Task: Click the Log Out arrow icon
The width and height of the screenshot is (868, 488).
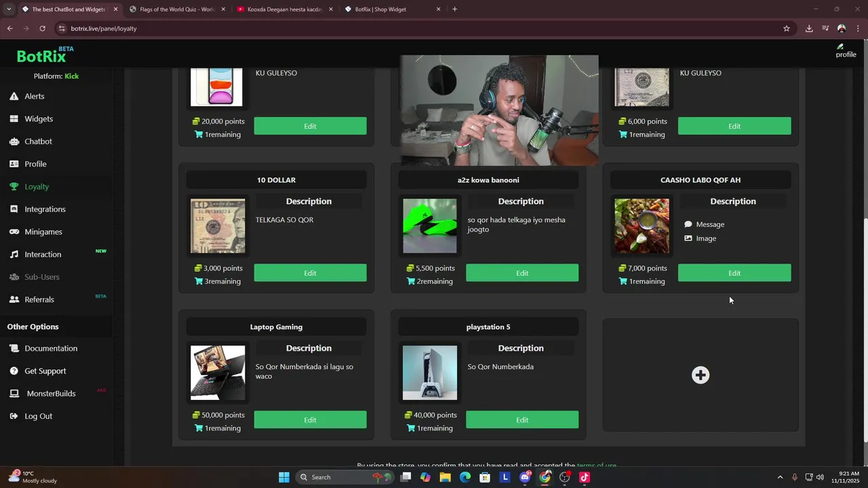Action: (x=14, y=416)
